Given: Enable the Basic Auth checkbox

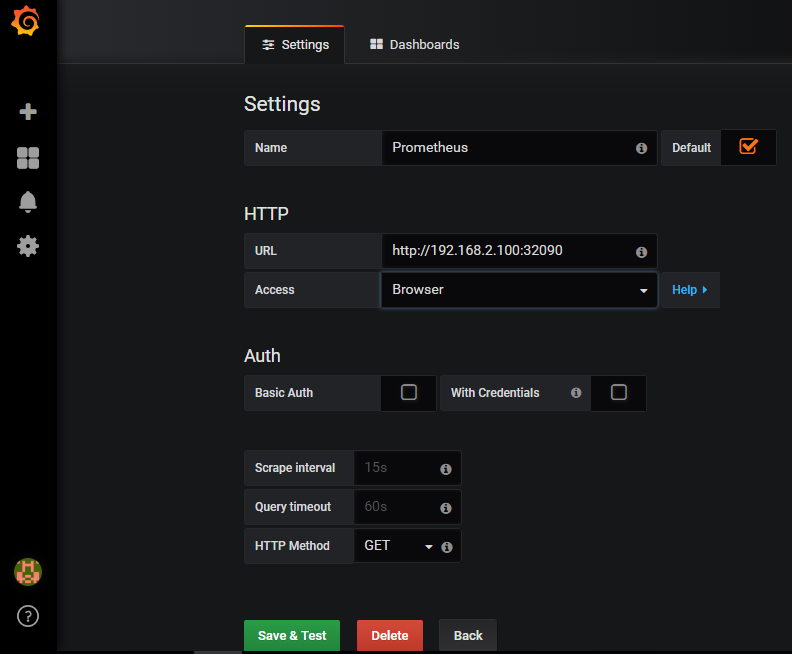Looking at the screenshot, I should [x=409, y=392].
